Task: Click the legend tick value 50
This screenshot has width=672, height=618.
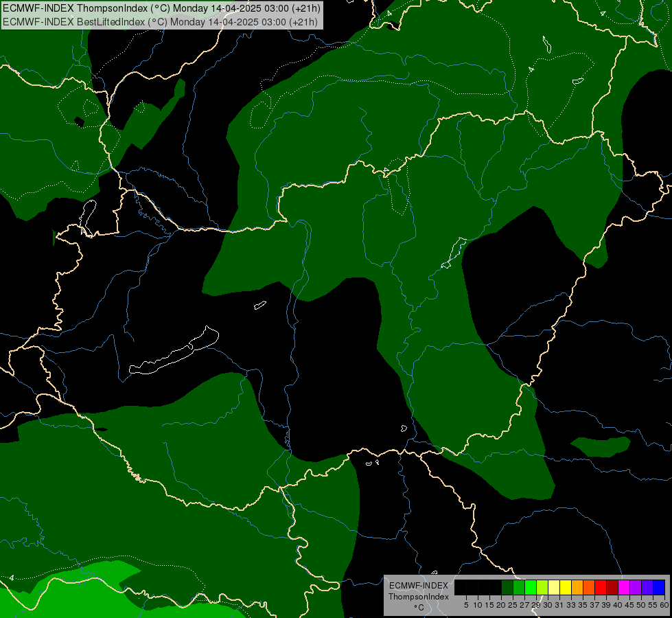Action: click(640, 605)
